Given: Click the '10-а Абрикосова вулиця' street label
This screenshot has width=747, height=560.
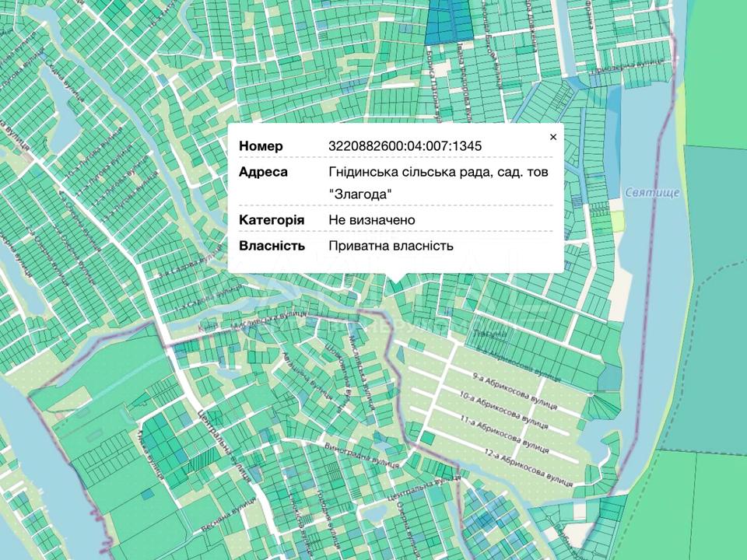Looking at the screenshot, I should coord(504,411).
